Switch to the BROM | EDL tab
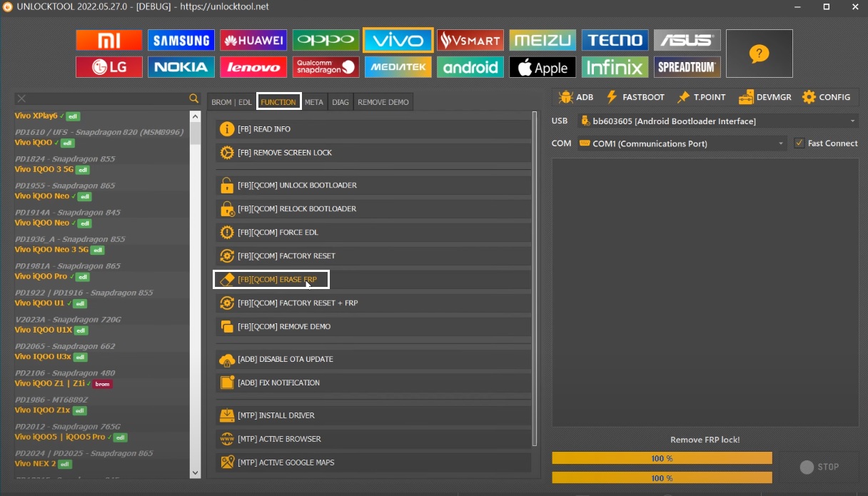 click(x=231, y=102)
